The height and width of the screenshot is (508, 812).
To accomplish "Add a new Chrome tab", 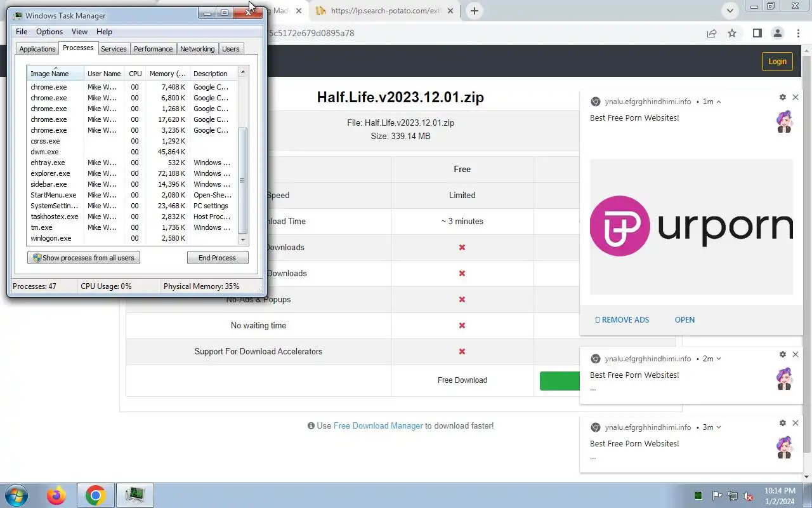I will click(x=474, y=11).
